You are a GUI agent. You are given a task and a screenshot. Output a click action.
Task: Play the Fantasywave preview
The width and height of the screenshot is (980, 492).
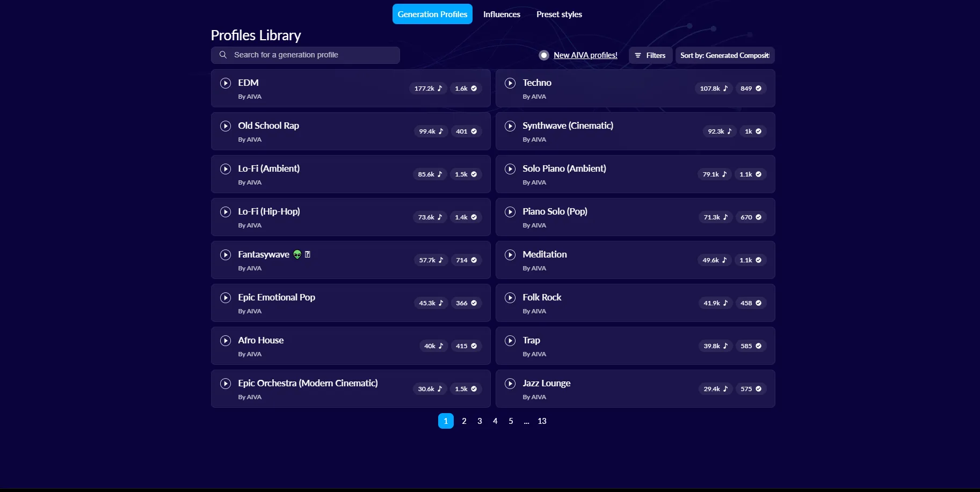point(226,255)
